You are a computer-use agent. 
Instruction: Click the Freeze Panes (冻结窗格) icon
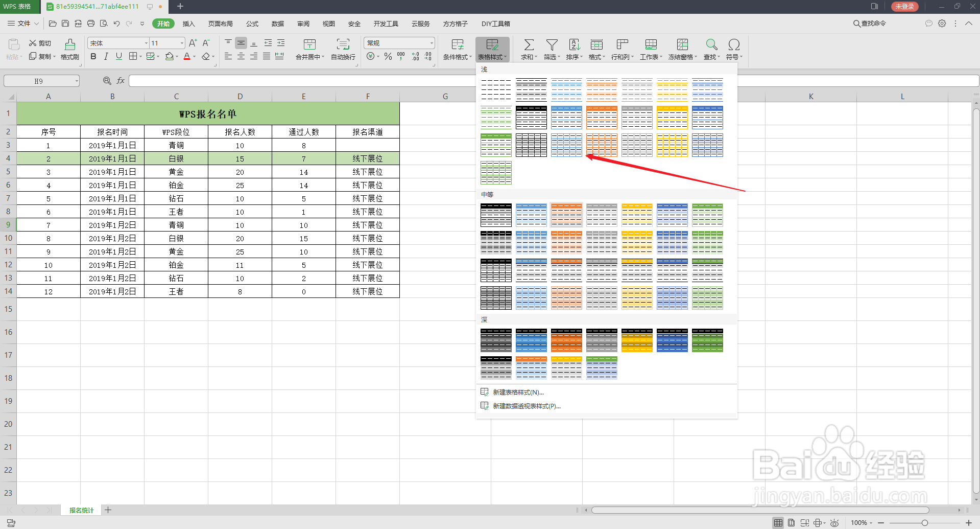[682, 45]
